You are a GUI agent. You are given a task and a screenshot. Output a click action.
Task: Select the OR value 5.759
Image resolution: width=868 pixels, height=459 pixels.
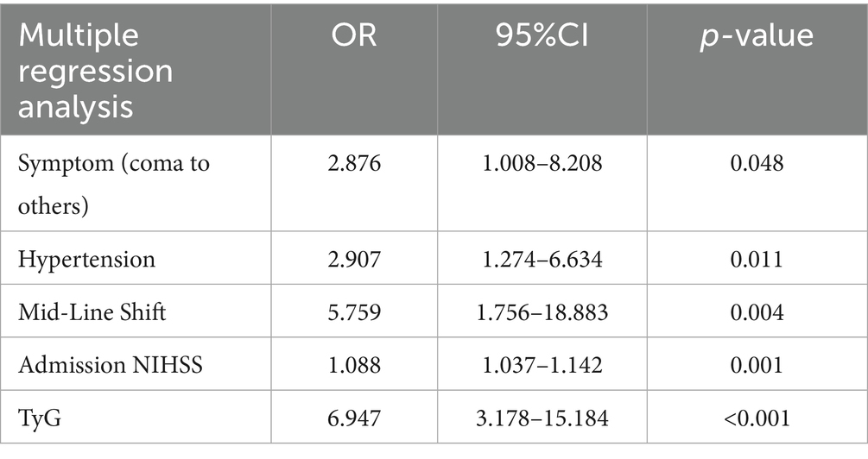(x=354, y=311)
